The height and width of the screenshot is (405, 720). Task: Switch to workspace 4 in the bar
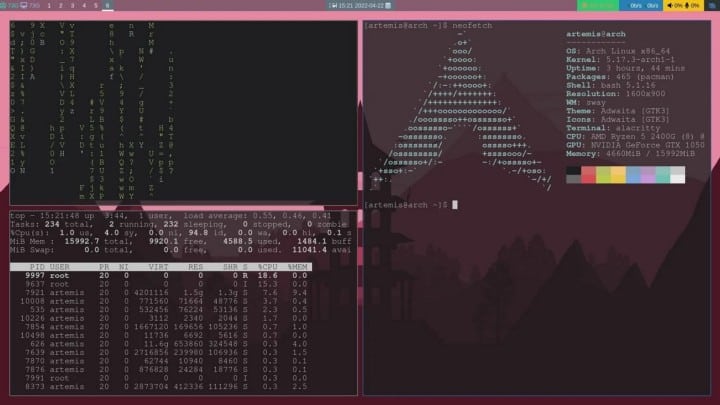84,6
